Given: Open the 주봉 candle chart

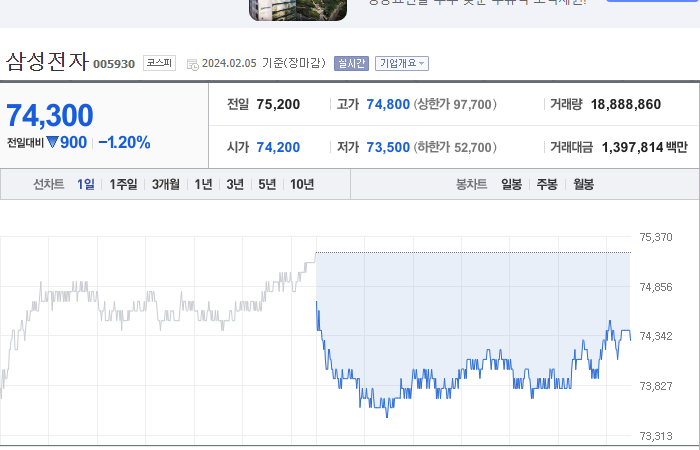Looking at the screenshot, I should coord(547,184).
